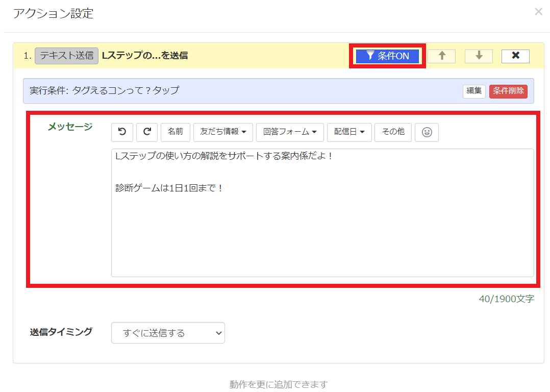This screenshot has width=550, height=392.
Task: Click the アクション設定 dialog heading
Action: coord(53,14)
